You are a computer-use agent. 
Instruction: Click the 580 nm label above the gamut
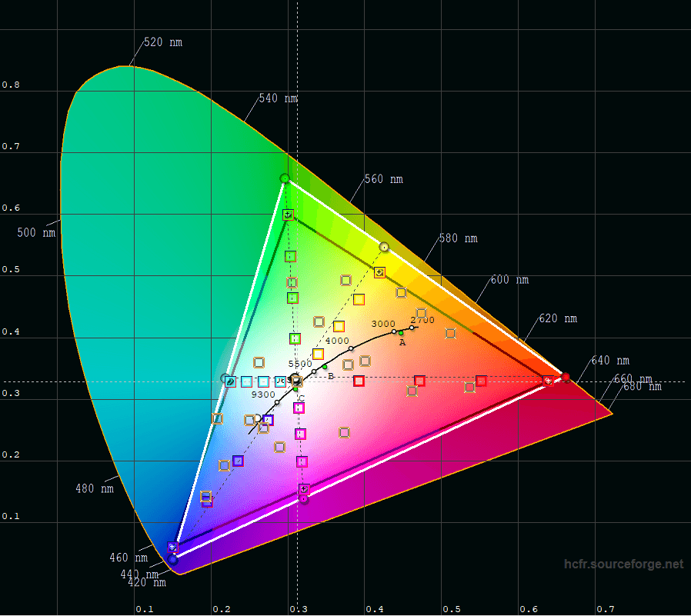pyautogui.click(x=459, y=238)
